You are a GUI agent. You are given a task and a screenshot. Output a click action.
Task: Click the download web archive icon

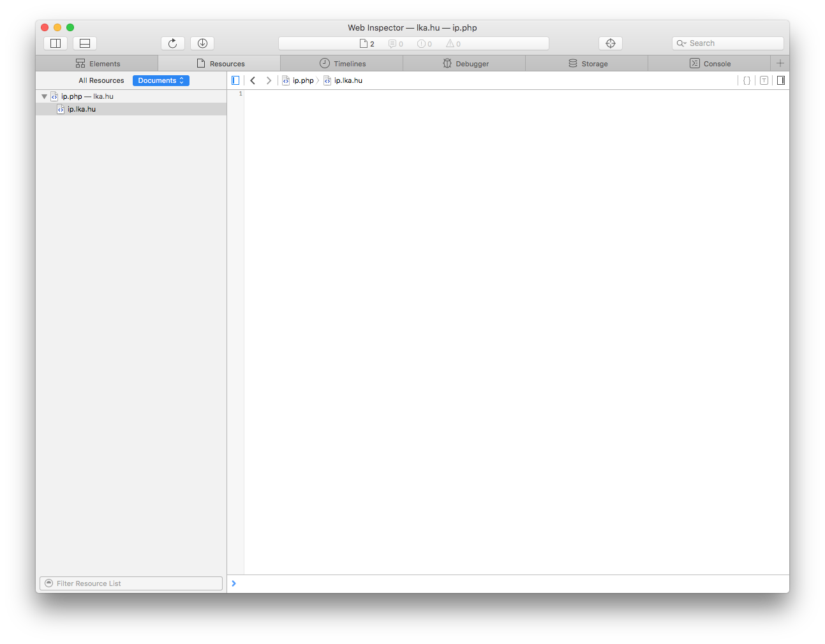pyautogui.click(x=202, y=43)
